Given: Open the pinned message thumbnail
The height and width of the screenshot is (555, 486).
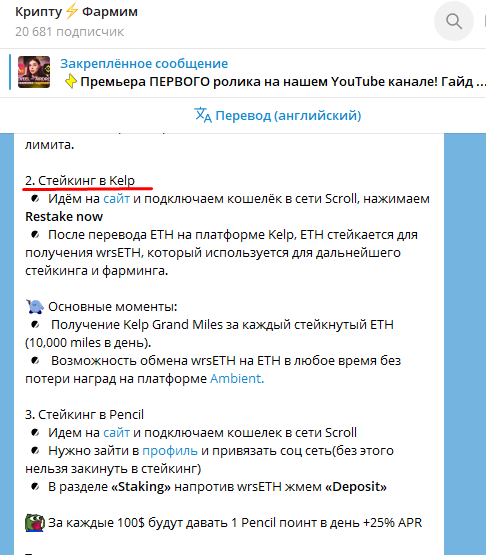Looking at the screenshot, I should pos(34,72).
